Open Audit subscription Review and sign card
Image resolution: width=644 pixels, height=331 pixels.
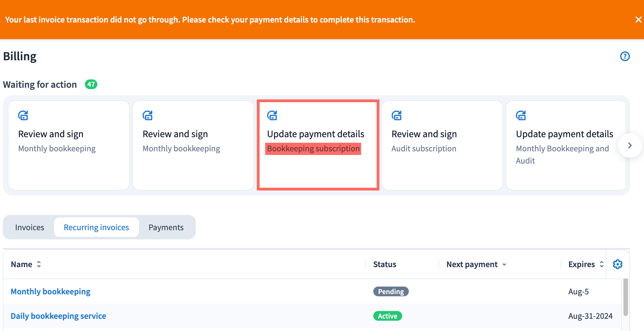point(442,145)
